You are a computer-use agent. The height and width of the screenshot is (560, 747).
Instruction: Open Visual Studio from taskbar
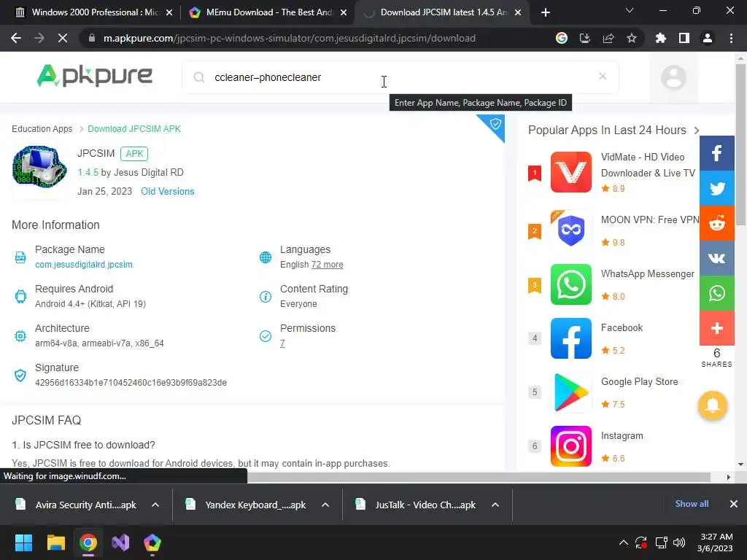(x=120, y=542)
